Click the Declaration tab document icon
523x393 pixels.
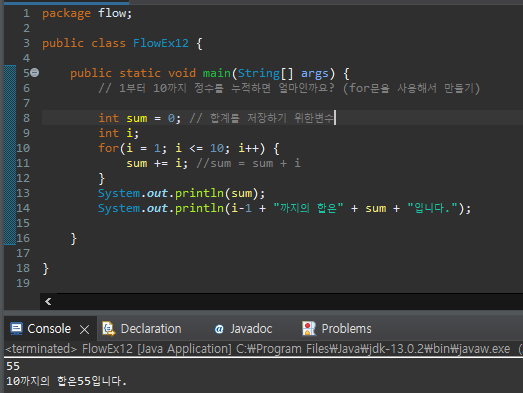[108, 329]
